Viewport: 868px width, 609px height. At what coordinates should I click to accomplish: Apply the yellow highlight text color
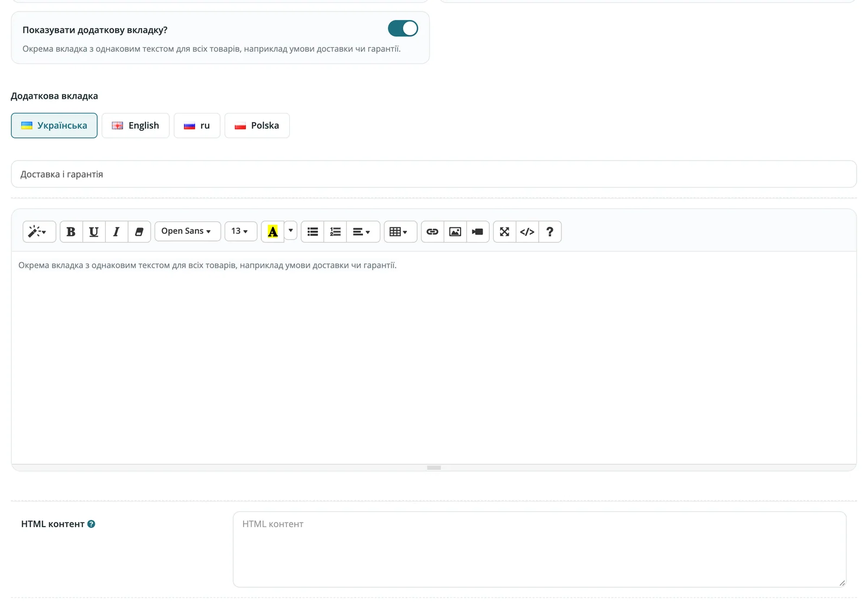point(273,232)
